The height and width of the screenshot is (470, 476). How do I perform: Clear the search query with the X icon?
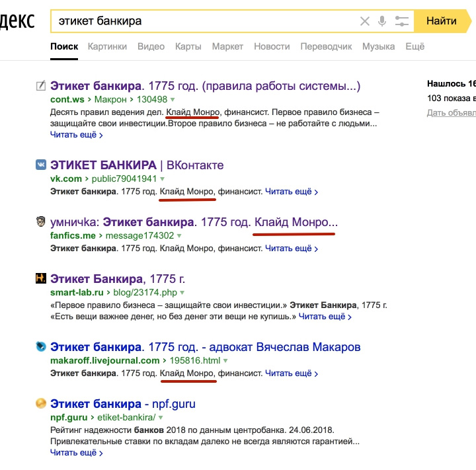tap(364, 21)
